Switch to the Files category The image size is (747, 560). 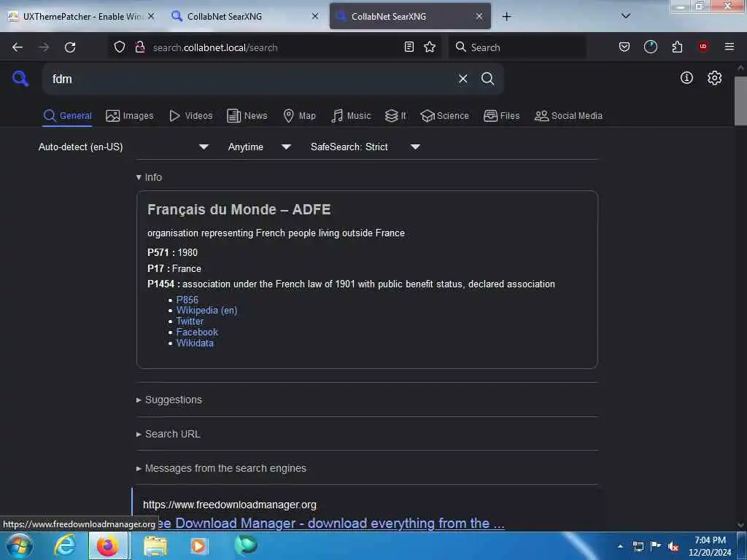coord(501,116)
